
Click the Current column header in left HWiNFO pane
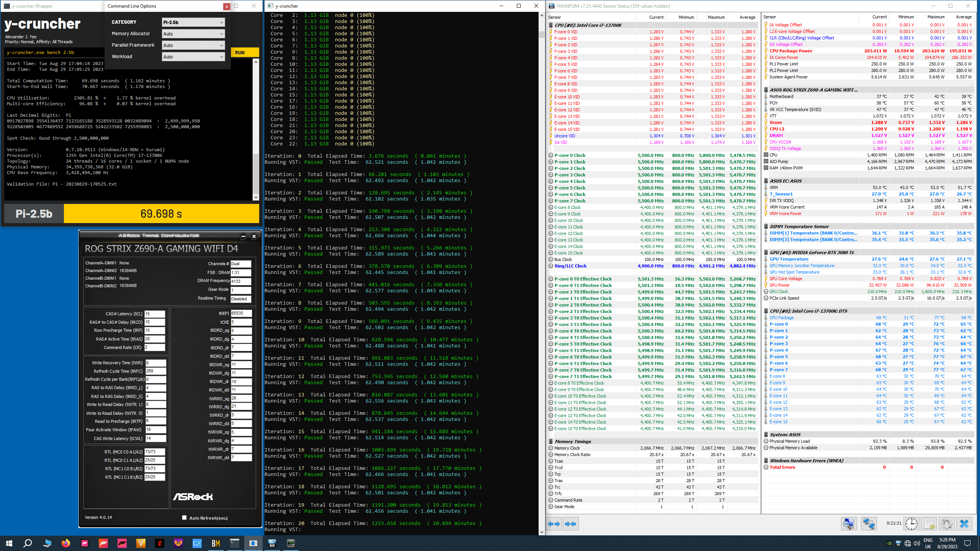(651, 17)
